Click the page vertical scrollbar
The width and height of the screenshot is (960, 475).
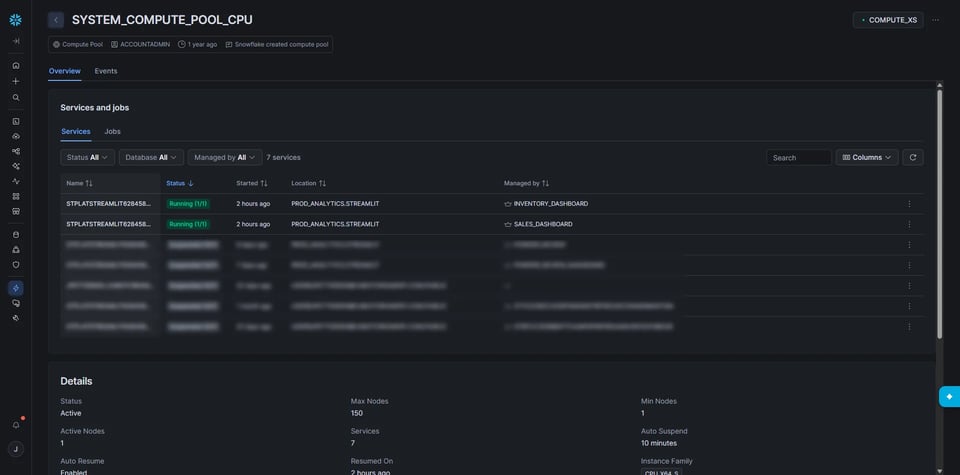(940, 214)
